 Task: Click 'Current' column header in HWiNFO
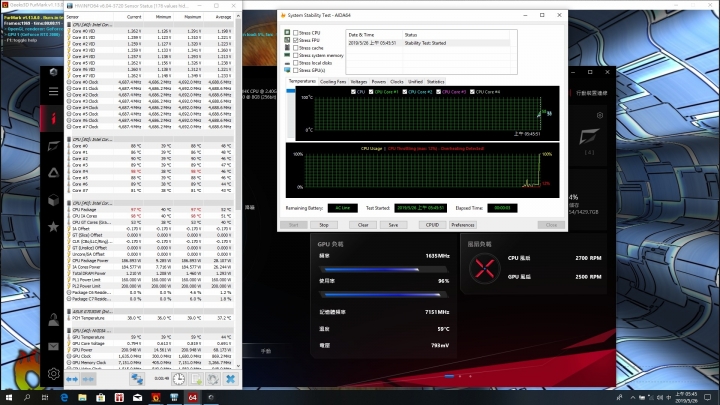pyautogui.click(x=134, y=17)
